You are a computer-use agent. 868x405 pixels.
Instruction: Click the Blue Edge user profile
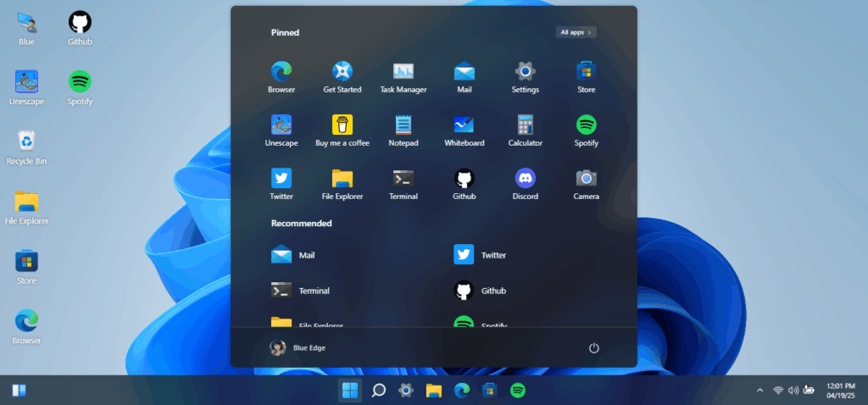[298, 347]
